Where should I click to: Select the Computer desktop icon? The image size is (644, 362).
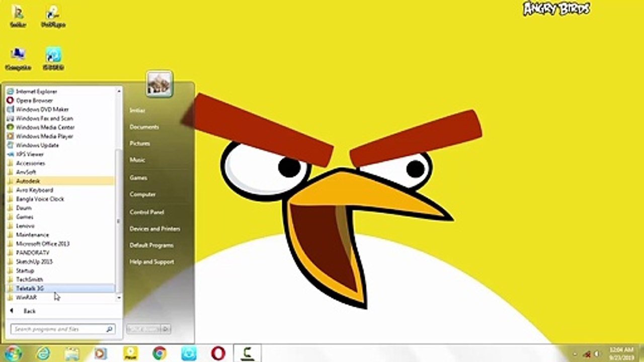(18, 59)
